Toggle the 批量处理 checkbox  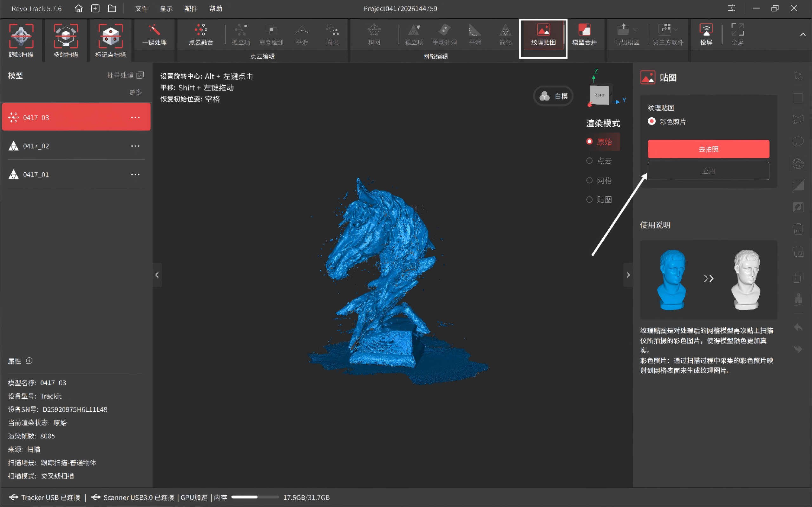click(140, 75)
